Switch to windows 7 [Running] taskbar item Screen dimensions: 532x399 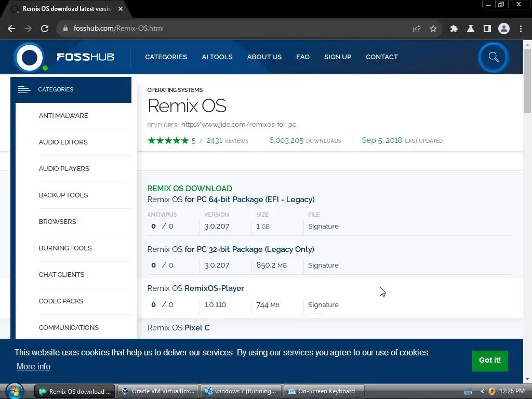(241, 391)
